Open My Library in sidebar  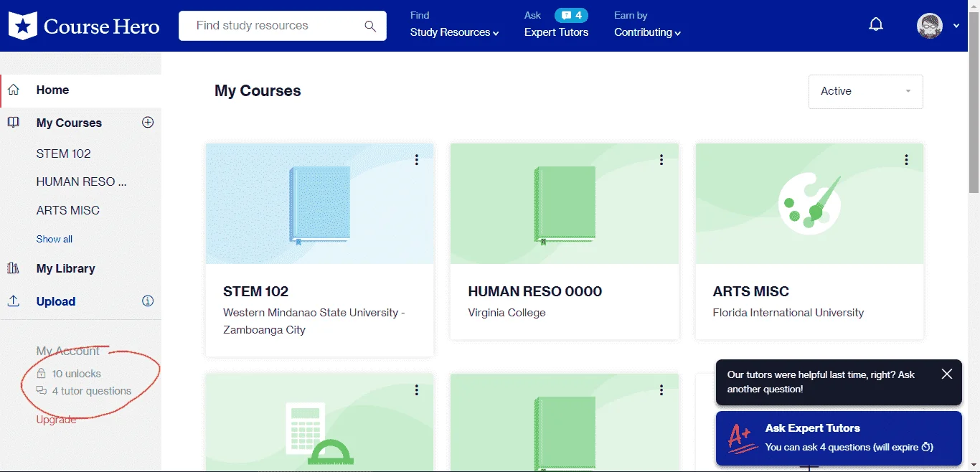click(66, 268)
